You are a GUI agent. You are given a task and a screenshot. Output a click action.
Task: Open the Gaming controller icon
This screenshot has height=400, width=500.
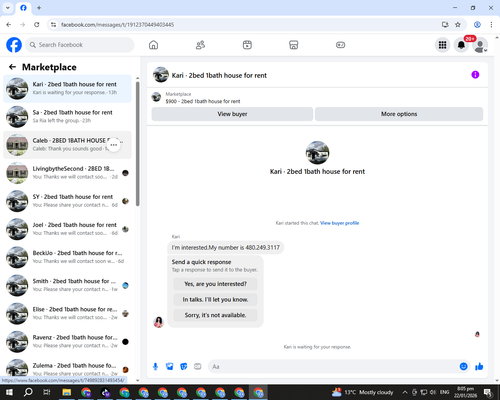click(x=340, y=45)
